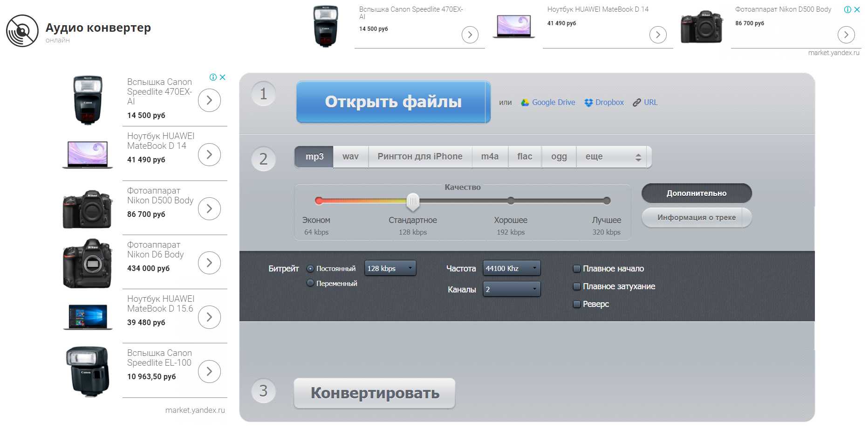
Task: Expand the еще formats dropdown
Action: [614, 157]
